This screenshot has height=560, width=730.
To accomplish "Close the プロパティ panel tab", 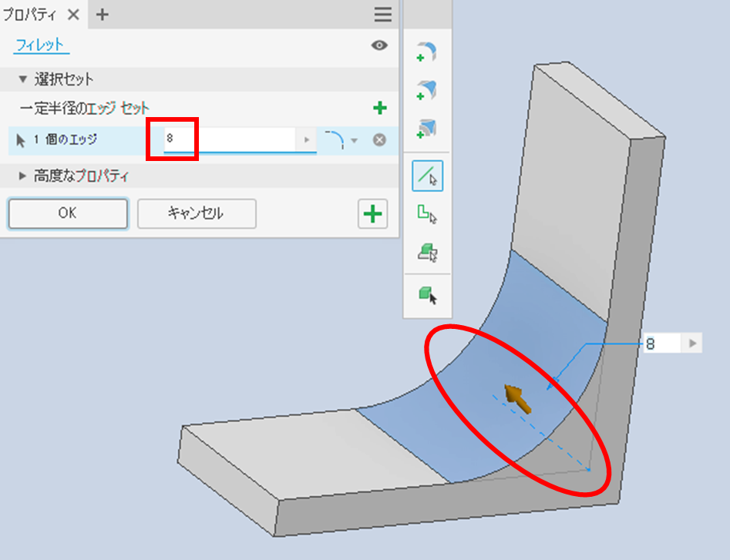I will pyautogui.click(x=73, y=15).
